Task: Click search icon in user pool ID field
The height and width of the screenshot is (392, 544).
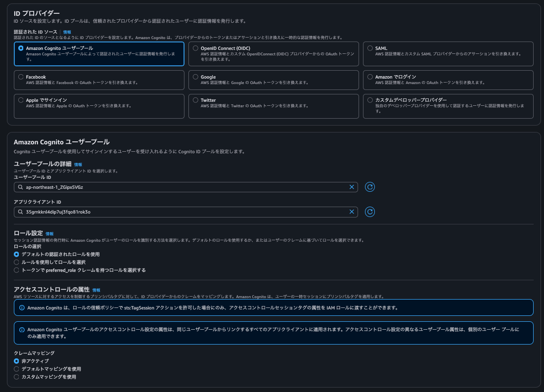Action: point(20,187)
